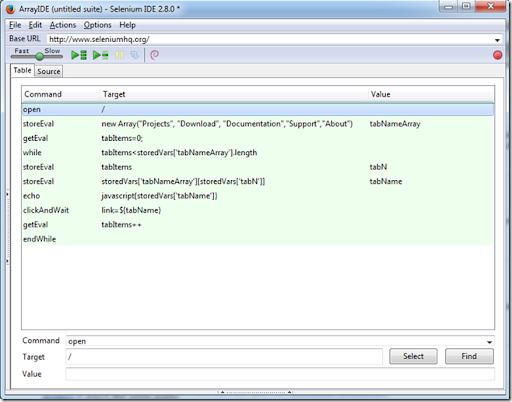Switch to the Source tab
512x402 pixels.
[49, 71]
